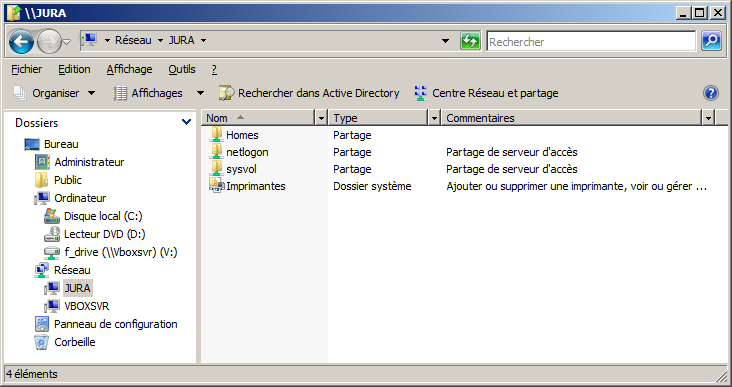Open Centre Réseau et partage
Image resolution: width=732 pixels, height=387 pixels.
[486, 93]
